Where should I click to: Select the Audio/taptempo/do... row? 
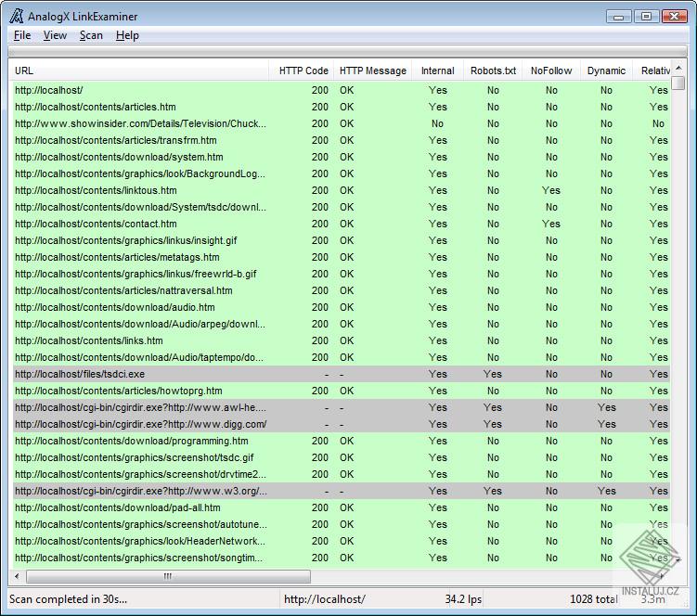[x=341, y=357]
